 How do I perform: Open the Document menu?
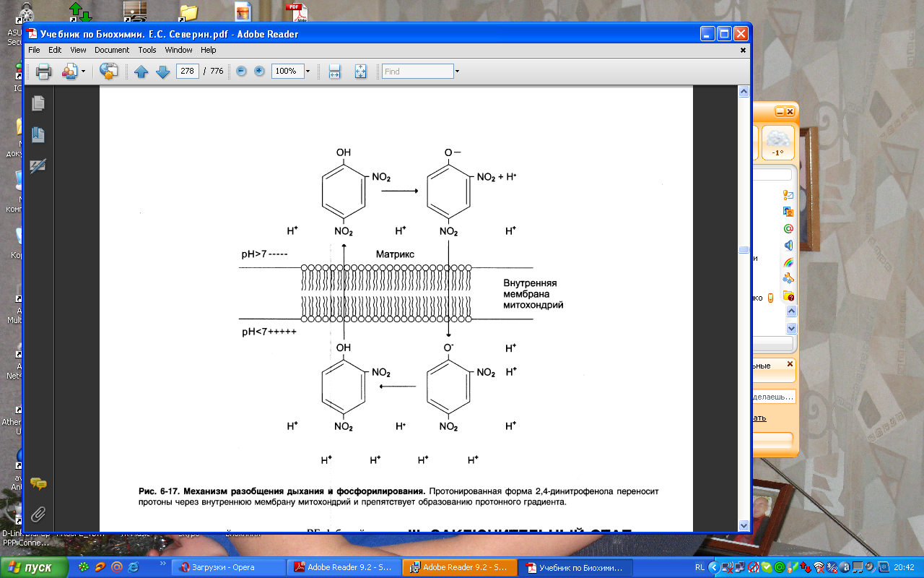pyautogui.click(x=112, y=50)
